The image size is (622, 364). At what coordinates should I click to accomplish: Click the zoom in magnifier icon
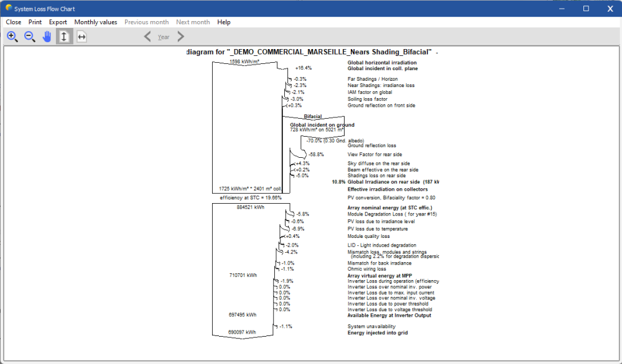point(12,37)
